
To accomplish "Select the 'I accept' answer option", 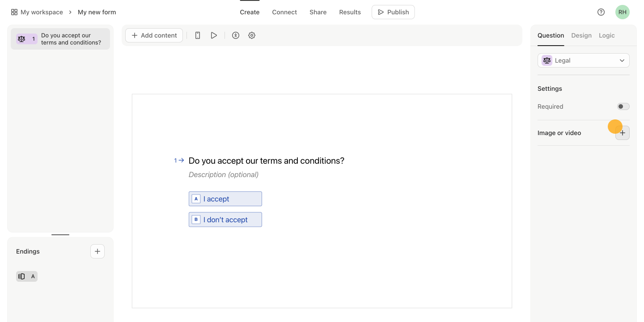I will pyautogui.click(x=225, y=199).
